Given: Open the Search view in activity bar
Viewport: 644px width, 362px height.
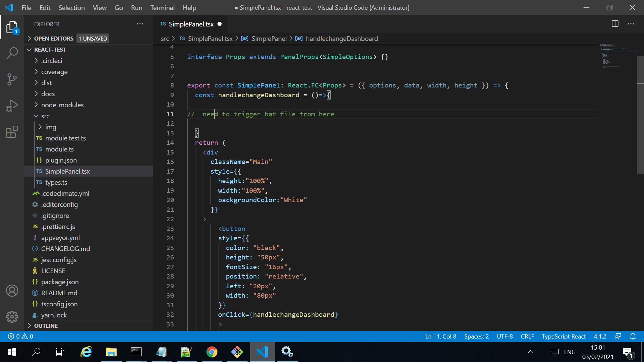Looking at the screenshot, I should (12, 53).
